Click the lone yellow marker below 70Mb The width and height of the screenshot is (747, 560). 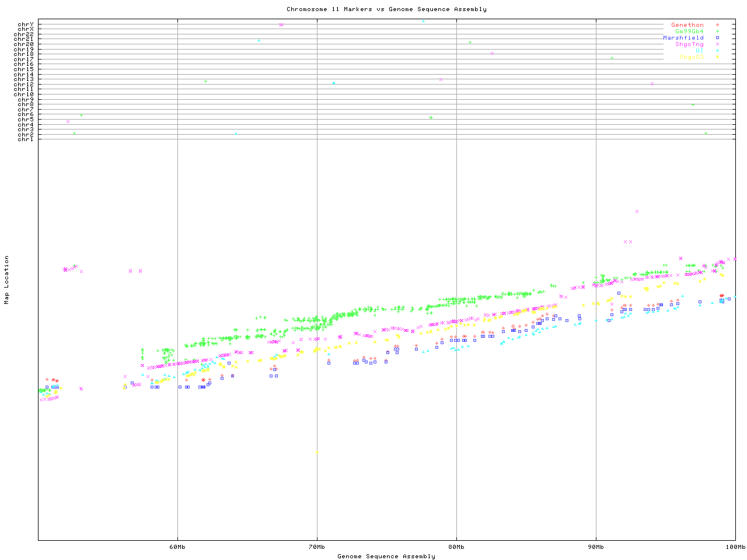317,452
